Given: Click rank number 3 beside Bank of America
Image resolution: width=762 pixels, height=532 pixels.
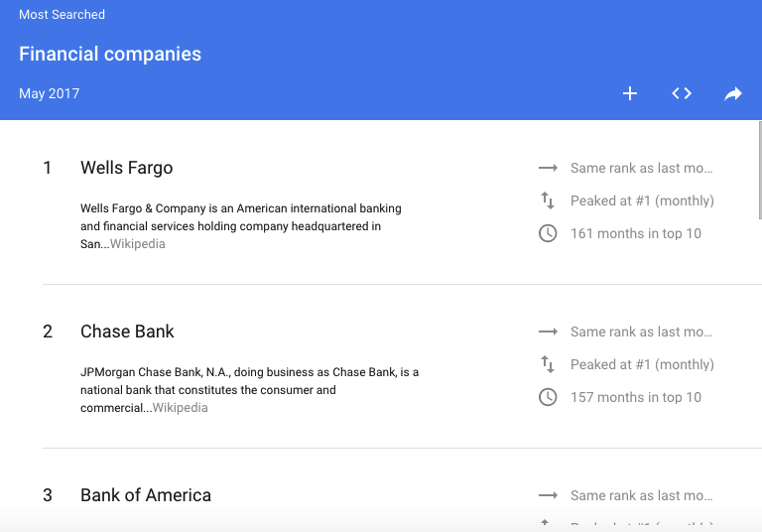Looking at the screenshot, I should click(x=48, y=495).
